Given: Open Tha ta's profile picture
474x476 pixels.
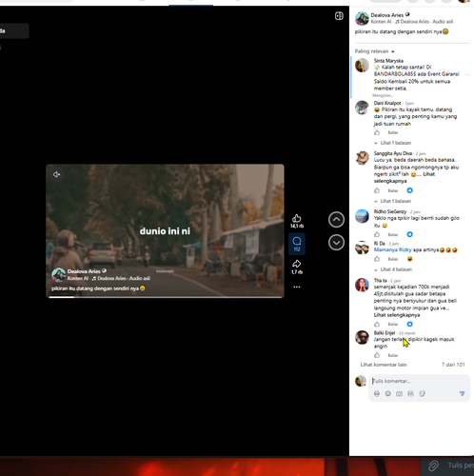Looking at the screenshot, I should click(362, 285).
